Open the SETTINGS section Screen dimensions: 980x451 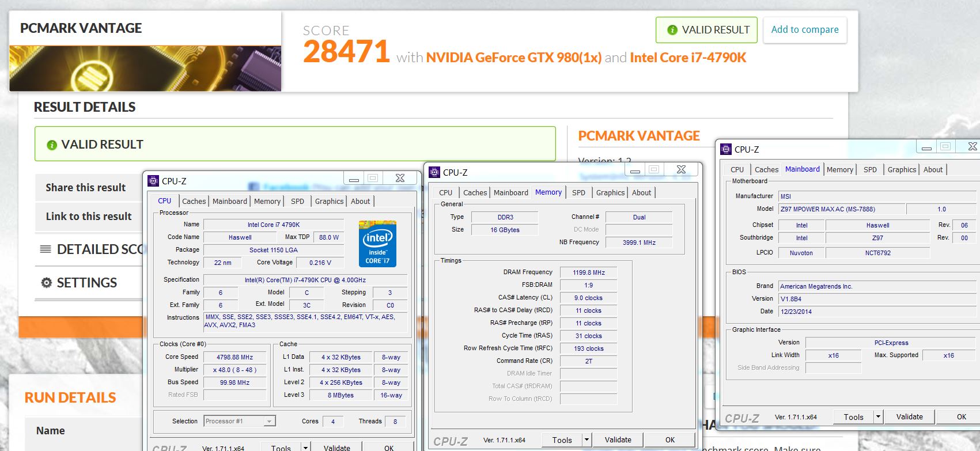86,283
